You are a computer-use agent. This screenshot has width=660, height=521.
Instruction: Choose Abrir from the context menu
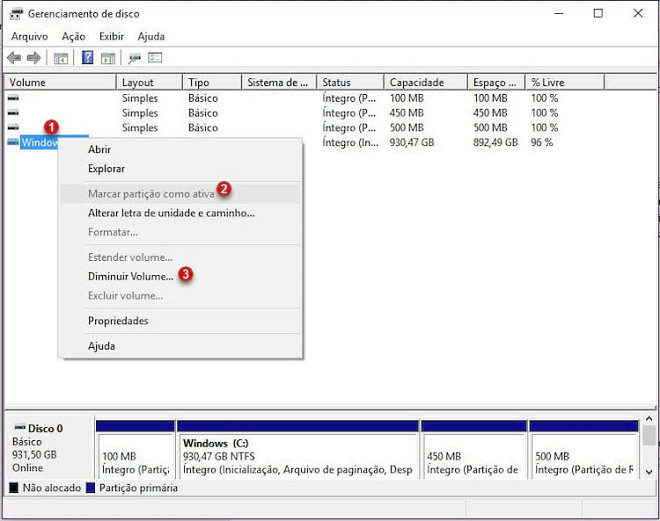180,149
